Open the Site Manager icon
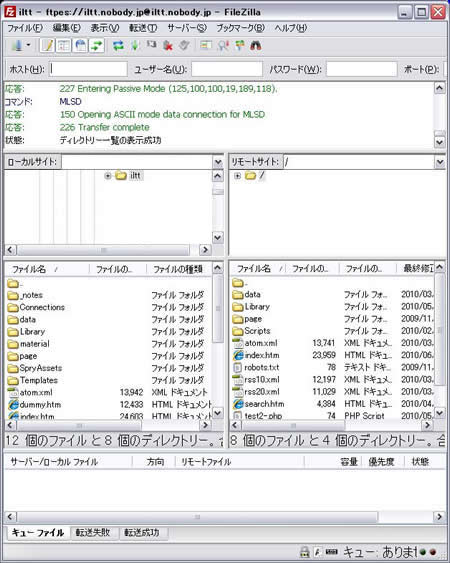The width and height of the screenshot is (450, 563). [x=17, y=46]
